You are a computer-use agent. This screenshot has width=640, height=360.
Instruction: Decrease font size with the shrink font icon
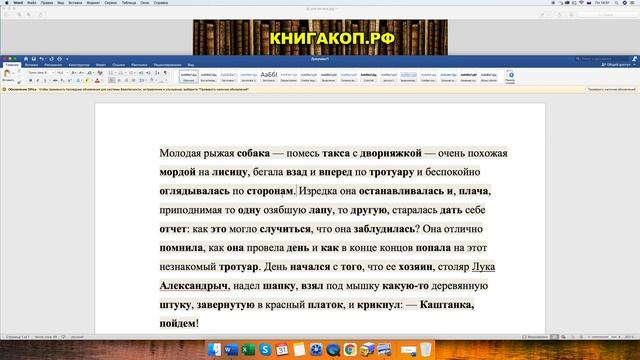click(x=81, y=73)
